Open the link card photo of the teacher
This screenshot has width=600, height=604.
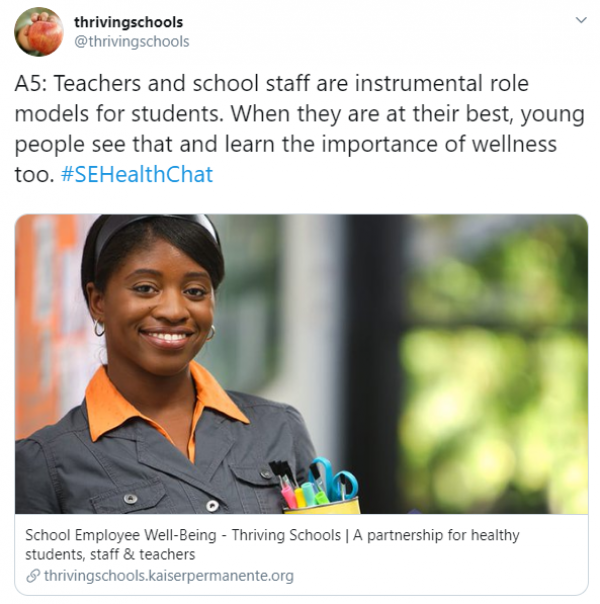(301, 364)
